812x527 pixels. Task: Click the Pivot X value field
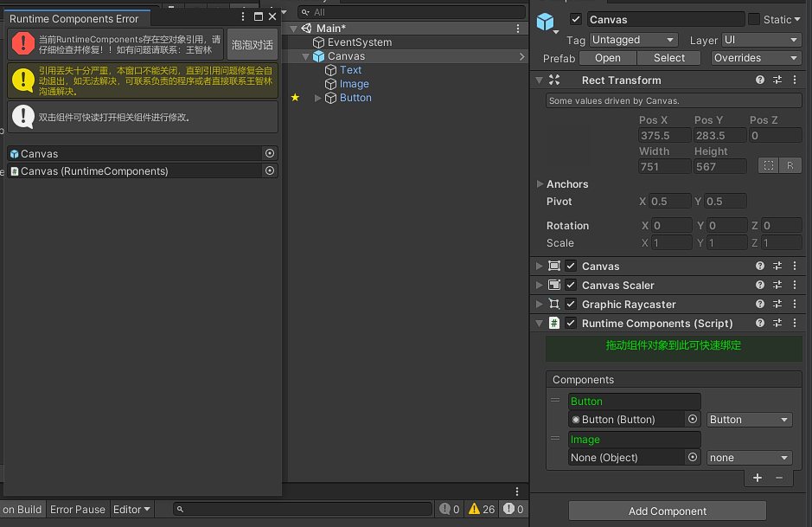669,201
